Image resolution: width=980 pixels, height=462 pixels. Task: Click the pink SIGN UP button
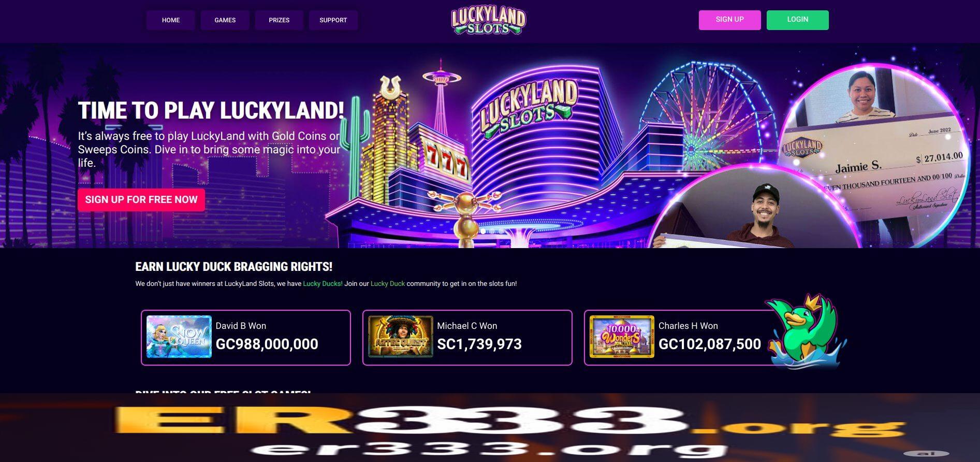(x=730, y=20)
